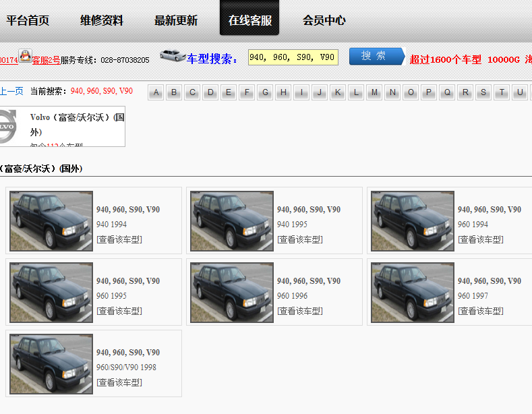Filter by letter L

point(356,92)
